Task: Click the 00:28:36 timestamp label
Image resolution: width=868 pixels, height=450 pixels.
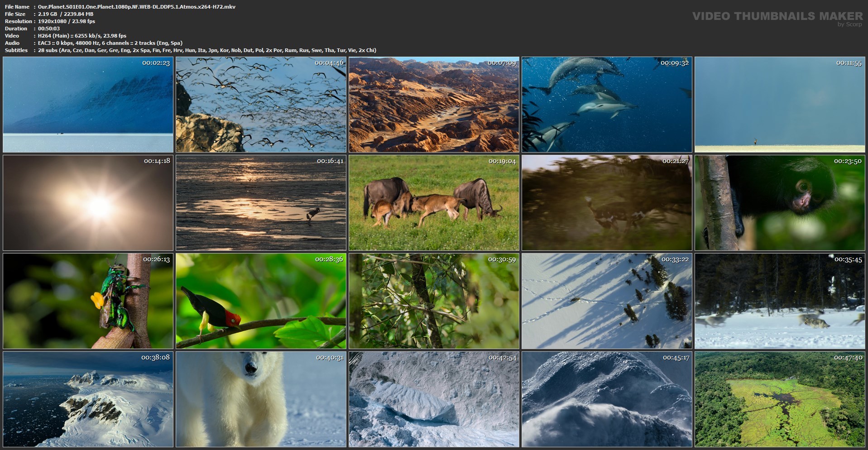Action: tap(329, 259)
